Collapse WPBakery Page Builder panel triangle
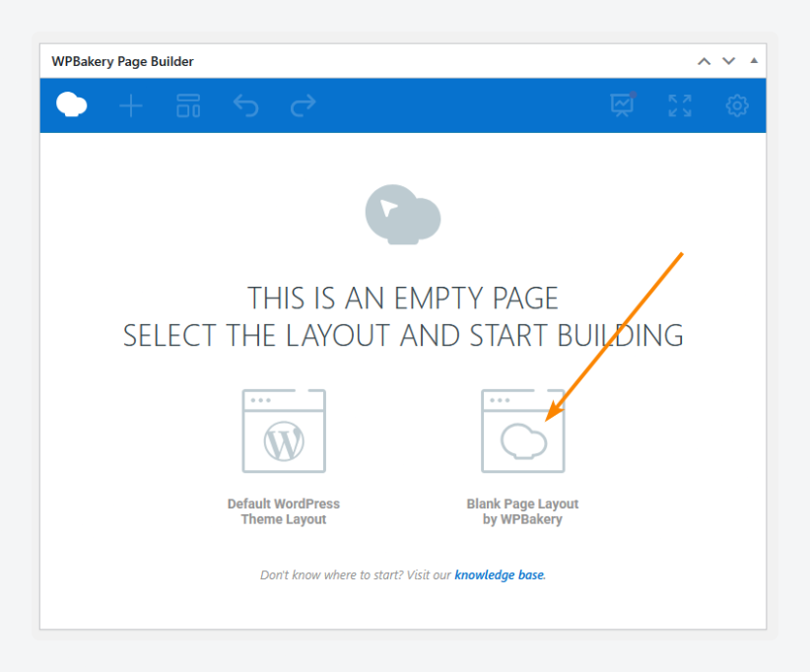 click(x=754, y=60)
